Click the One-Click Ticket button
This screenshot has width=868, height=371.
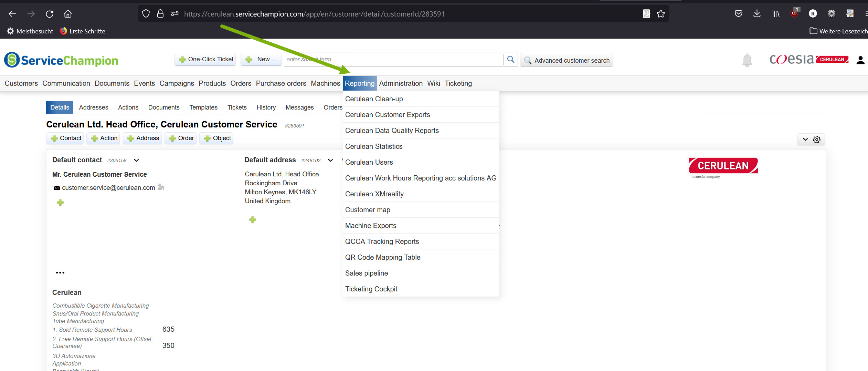[205, 59]
